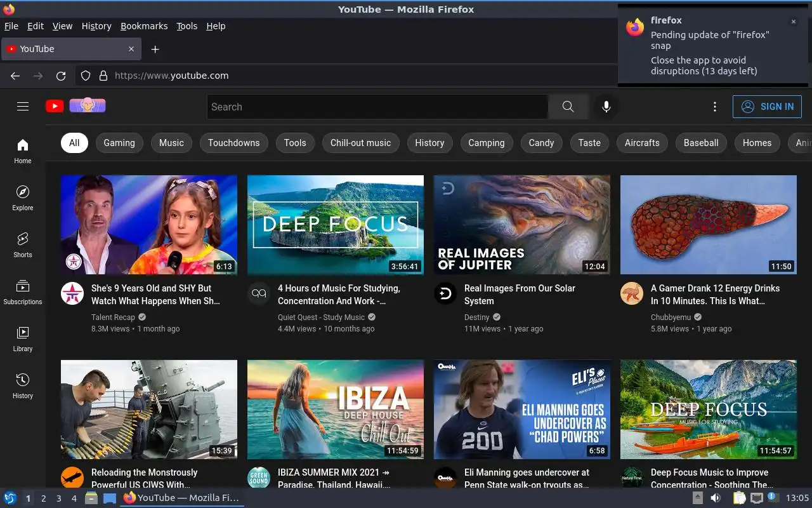Open the Edit menu
Screen dimensions: 812x508
click(36, 26)
